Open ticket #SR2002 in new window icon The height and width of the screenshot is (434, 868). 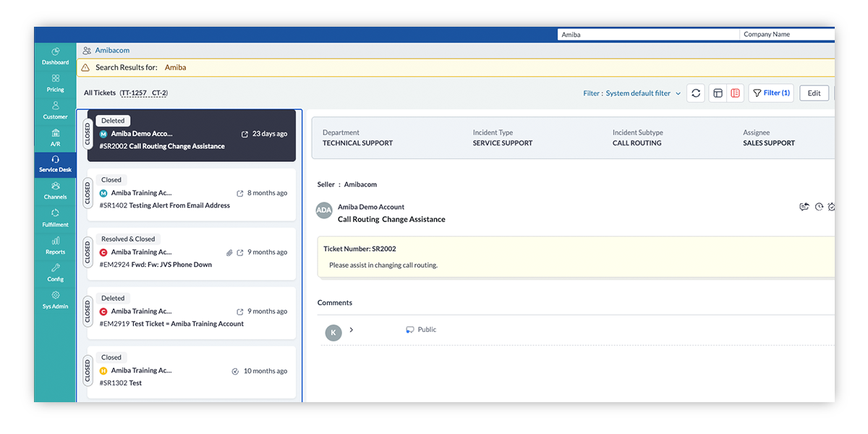[244, 134]
